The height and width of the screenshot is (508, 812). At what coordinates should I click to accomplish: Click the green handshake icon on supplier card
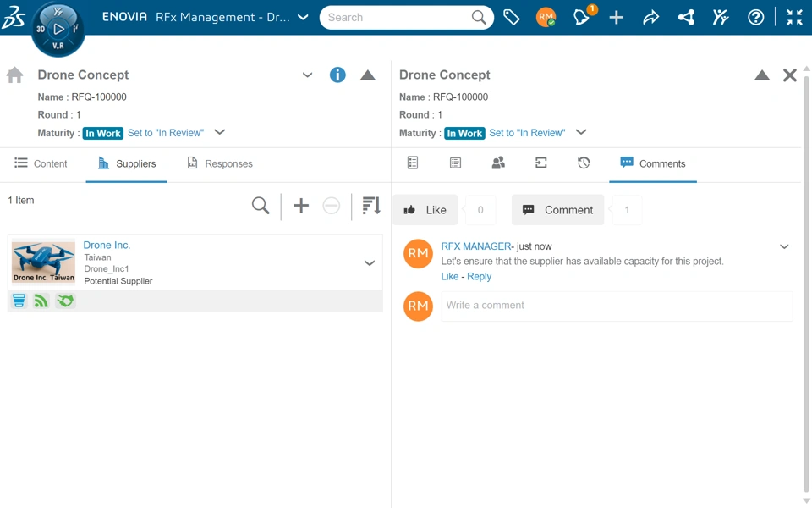tap(65, 301)
